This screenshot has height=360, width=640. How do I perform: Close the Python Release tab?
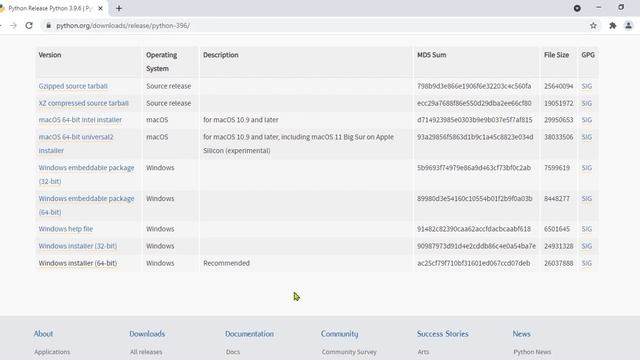click(100, 8)
